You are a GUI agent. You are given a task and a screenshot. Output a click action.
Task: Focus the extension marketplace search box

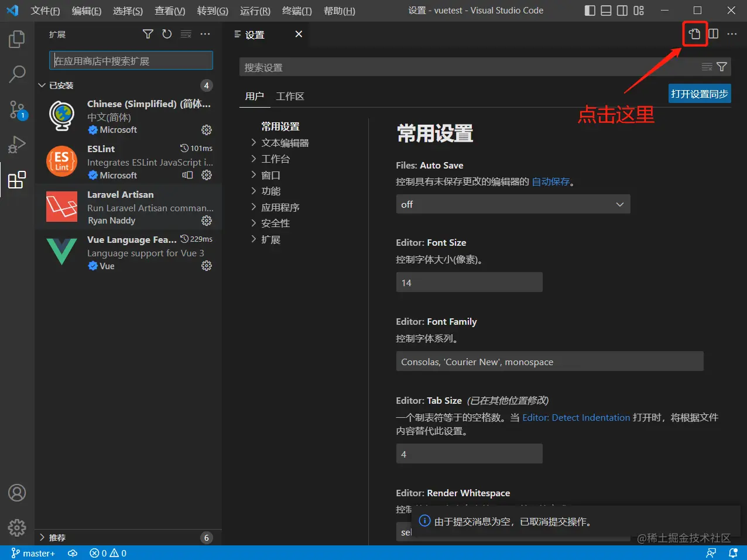pos(131,61)
